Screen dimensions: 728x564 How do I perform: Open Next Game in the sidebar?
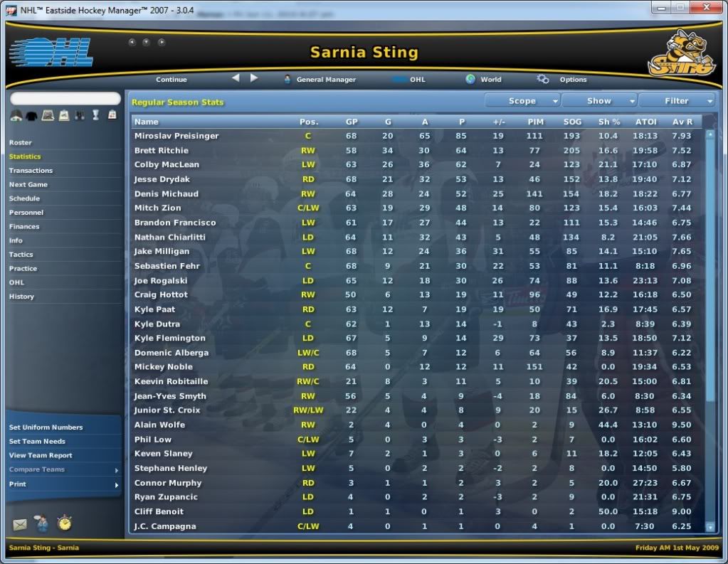pyautogui.click(x=28, y=184)
